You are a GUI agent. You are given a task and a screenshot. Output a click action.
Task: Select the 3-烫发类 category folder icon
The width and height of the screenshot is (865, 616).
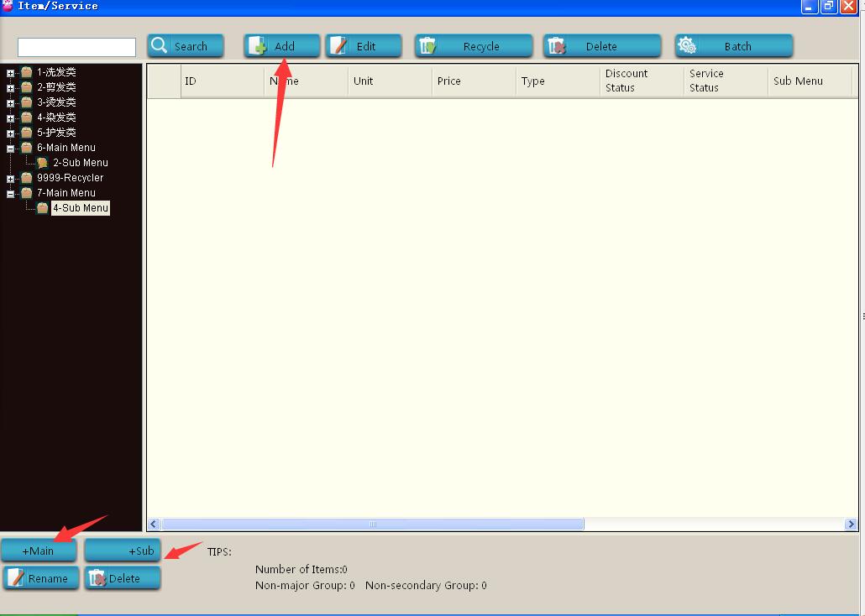27,102
